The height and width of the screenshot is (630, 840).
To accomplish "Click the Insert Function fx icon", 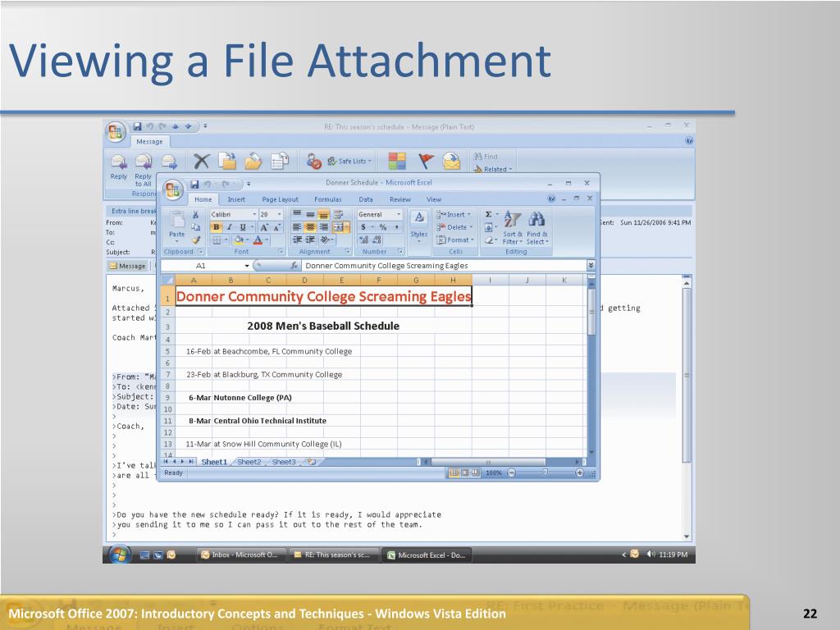I will pyautogui.click(x=294, y=265).
